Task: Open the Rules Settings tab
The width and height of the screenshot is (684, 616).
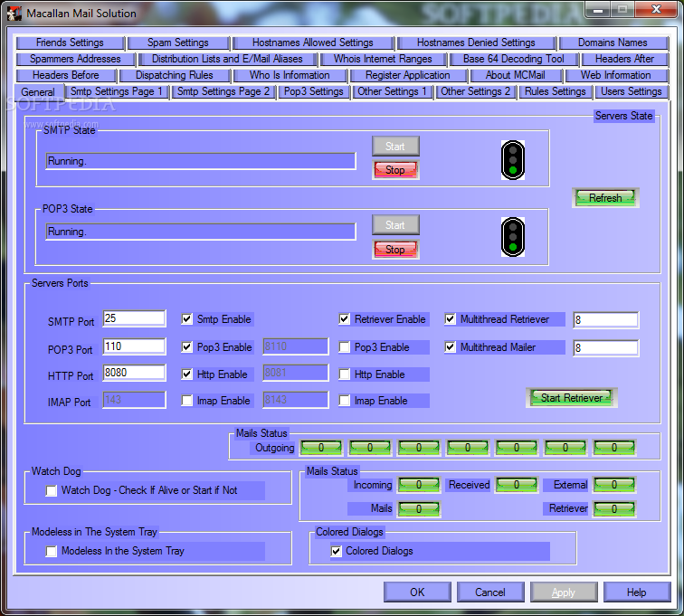Action: [x=556, y=91]
